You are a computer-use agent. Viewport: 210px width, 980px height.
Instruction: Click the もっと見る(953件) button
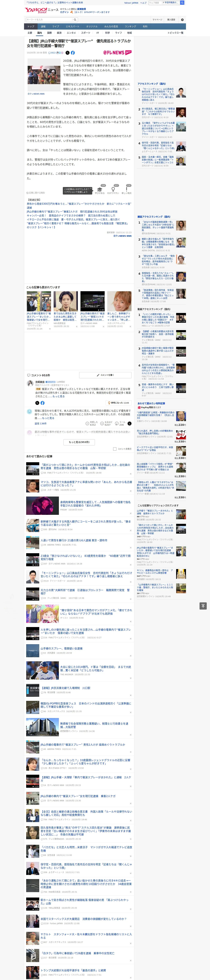[79, 442]
